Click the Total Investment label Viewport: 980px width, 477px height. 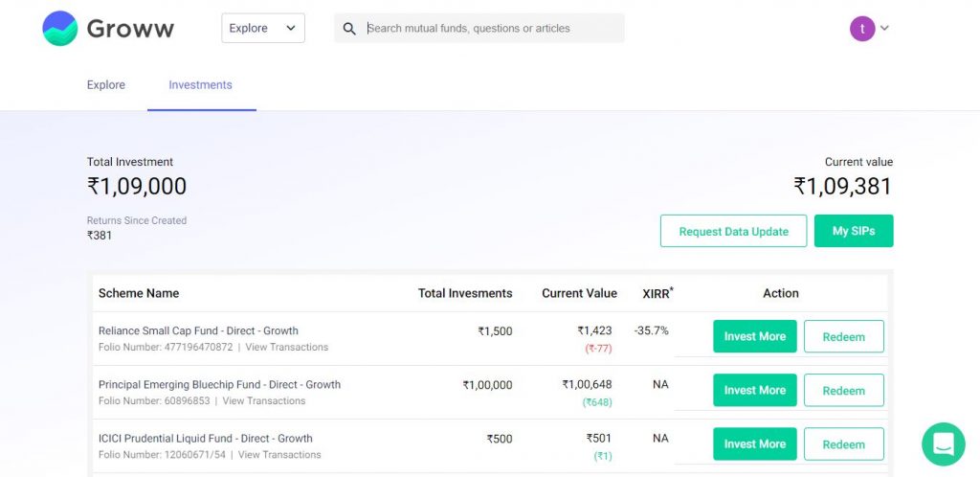130,162
